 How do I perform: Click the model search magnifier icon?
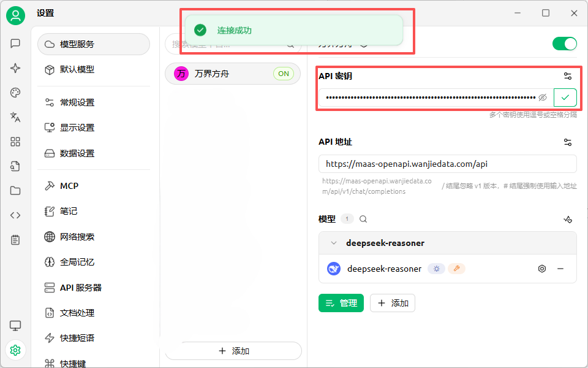[363, 219]
